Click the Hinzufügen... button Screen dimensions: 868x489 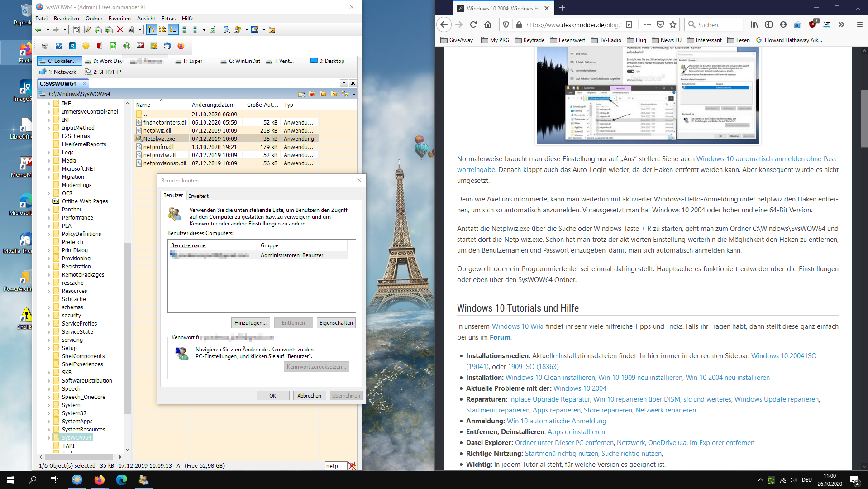250,323
